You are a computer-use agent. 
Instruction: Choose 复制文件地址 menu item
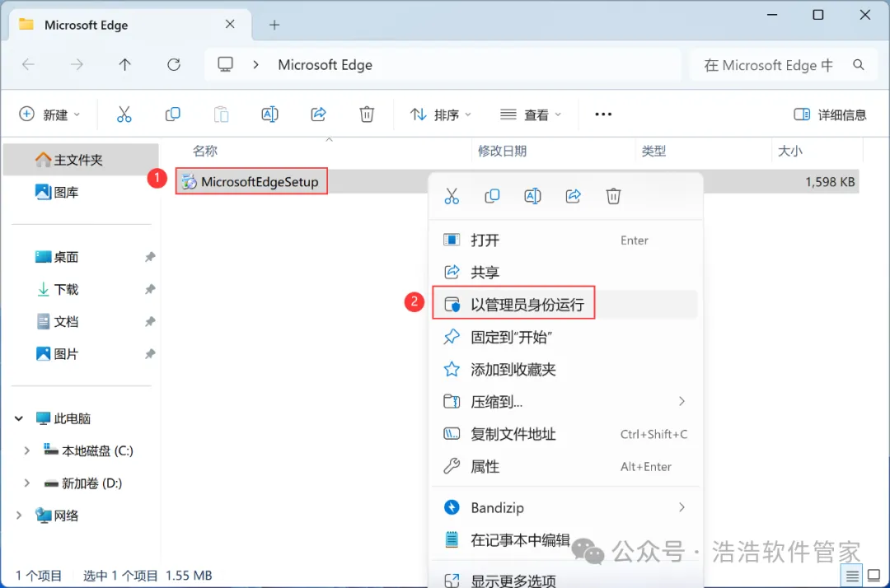(565, 434)
